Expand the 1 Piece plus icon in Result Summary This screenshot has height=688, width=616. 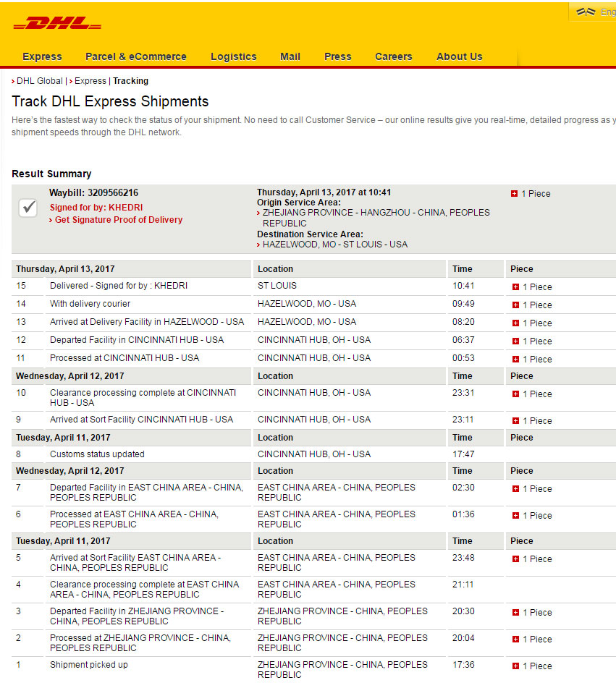click(x=515, y=194)
